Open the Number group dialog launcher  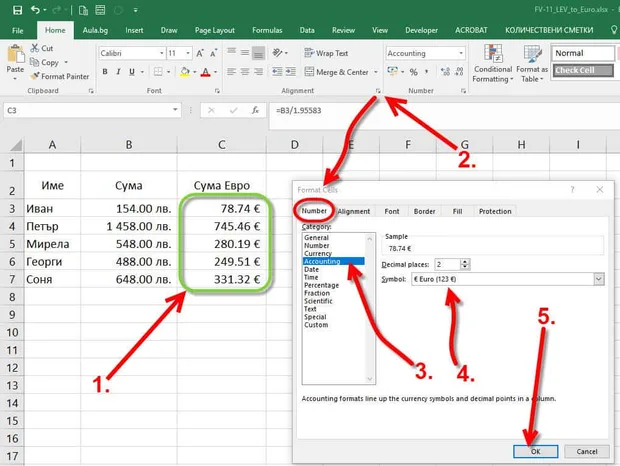point(463,91)
